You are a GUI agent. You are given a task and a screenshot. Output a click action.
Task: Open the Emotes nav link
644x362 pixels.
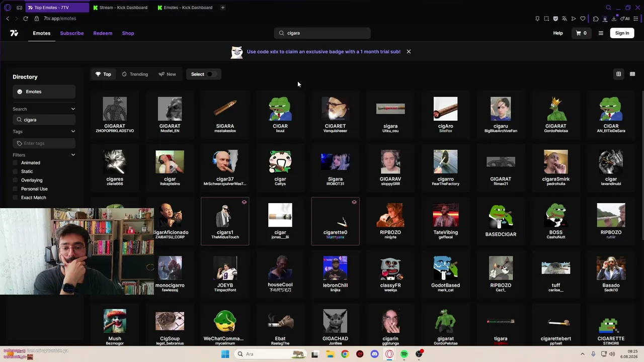point(42,33)
